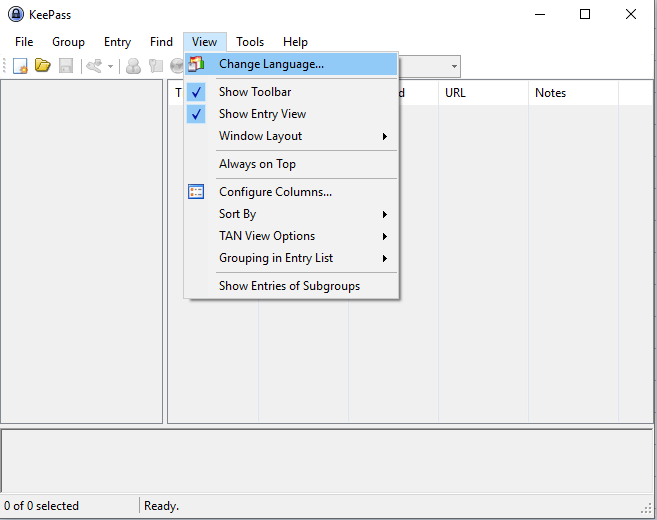Click the Save database floppy icon
This screenshot has width=657, height=520.
click(x=66, y=66)
